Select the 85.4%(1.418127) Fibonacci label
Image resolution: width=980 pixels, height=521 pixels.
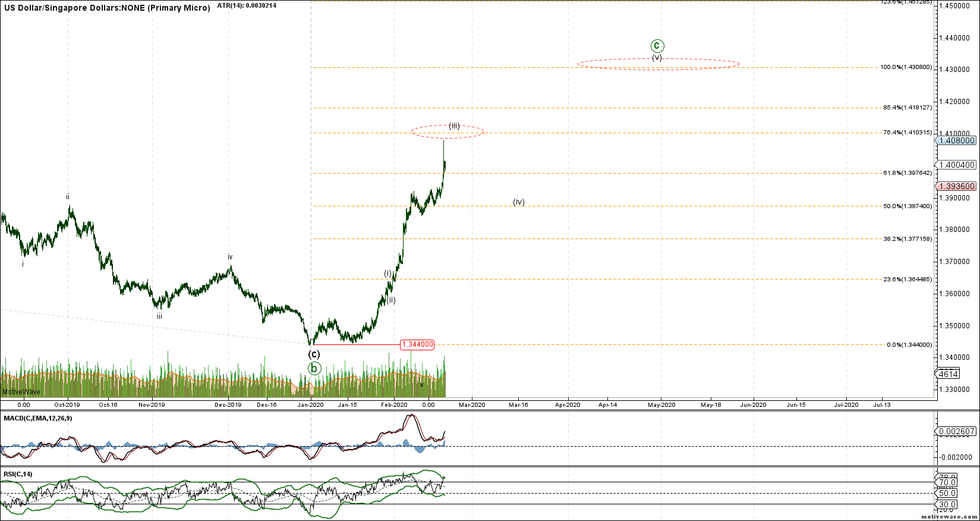coord(907,108)
